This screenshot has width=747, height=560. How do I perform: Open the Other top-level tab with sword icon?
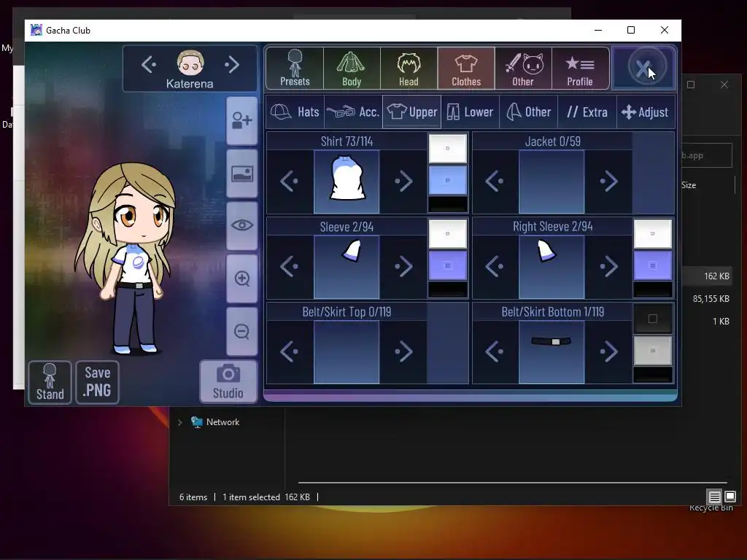coord(523,68)
